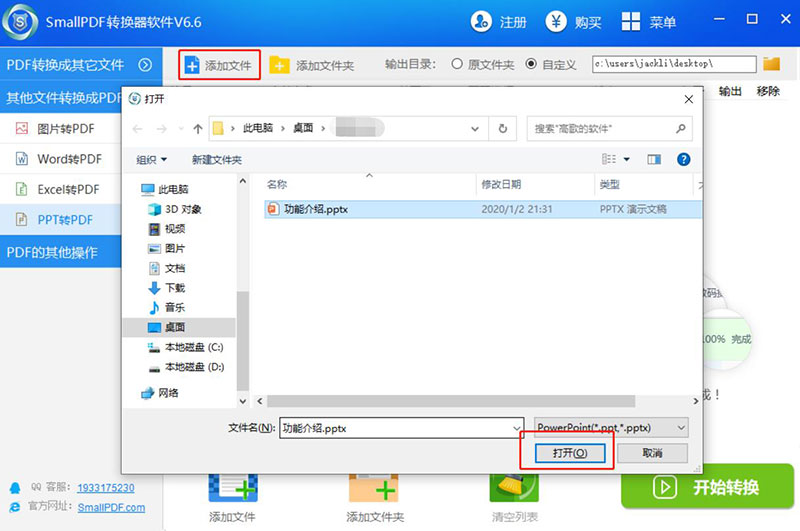
Task: Open the 其他文件转换成PDF section
Action: 61,97
